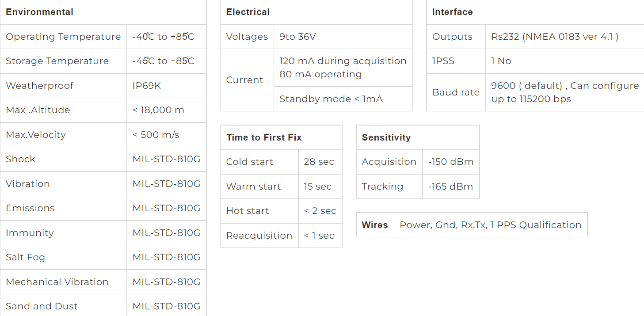
Task: Click the Environmental table header
Action: point(103,12)
